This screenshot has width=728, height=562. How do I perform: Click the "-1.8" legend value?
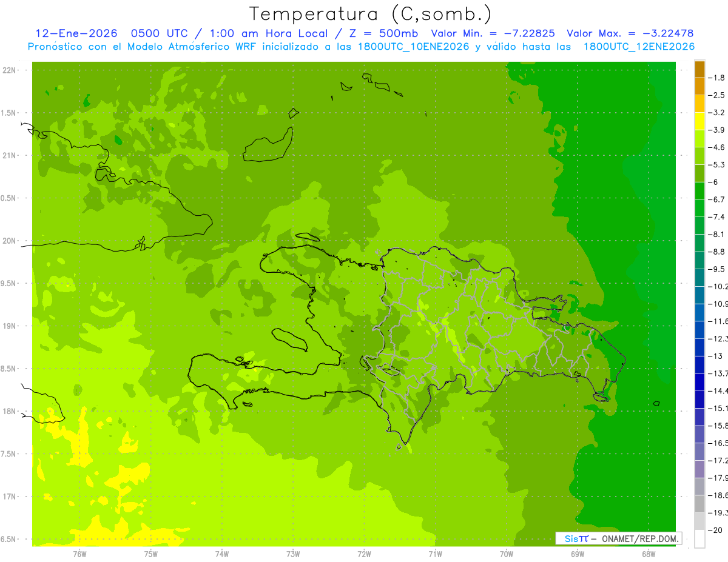tap(716, 78)
